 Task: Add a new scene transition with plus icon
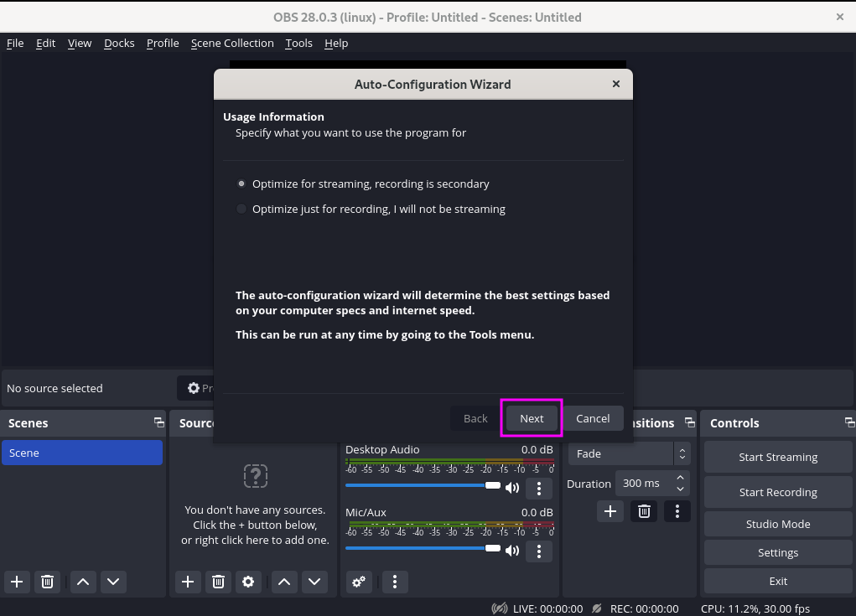pyautogui.click(x=610, y=510)
